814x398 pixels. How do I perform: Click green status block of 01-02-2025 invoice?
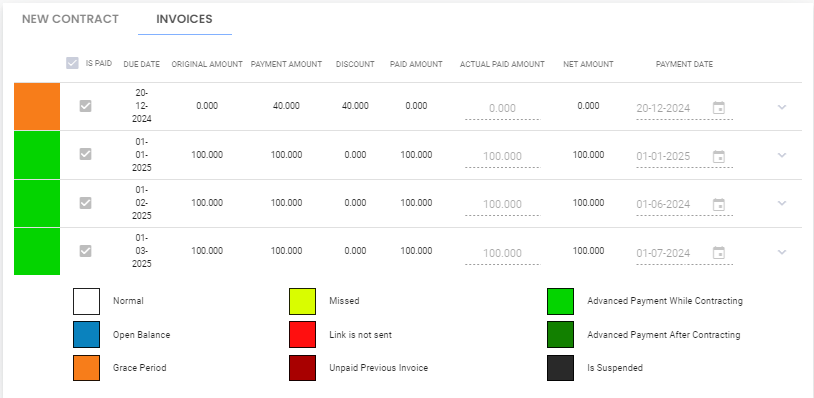tap(37, 203)
